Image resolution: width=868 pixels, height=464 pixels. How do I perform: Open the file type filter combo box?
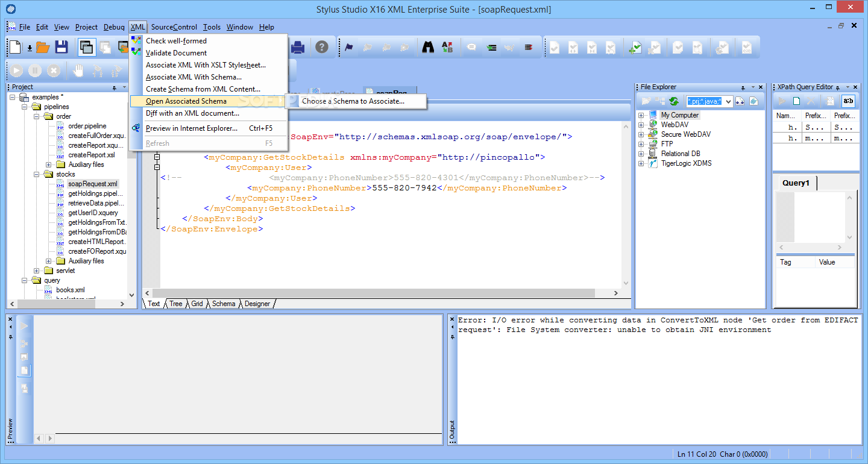(x=709, y=101)
